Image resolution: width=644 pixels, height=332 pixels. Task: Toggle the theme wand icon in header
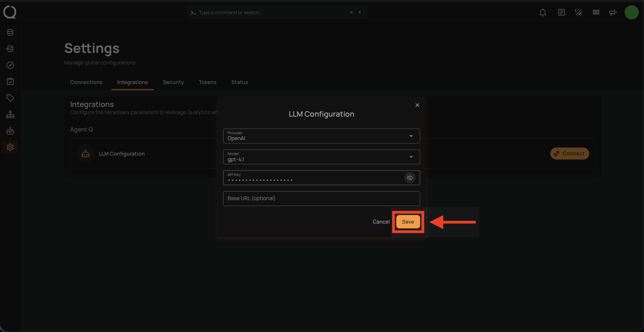(579, 12)
